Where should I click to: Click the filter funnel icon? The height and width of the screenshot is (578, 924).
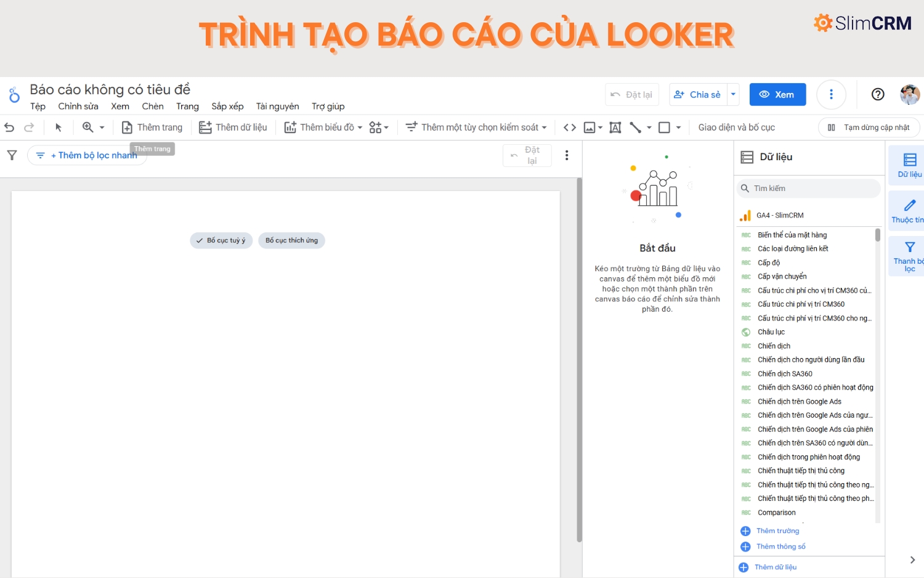pos(12,155)
